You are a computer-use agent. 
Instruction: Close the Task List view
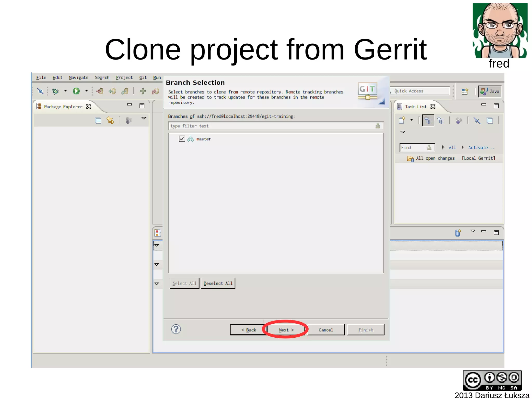coord(433,106)
